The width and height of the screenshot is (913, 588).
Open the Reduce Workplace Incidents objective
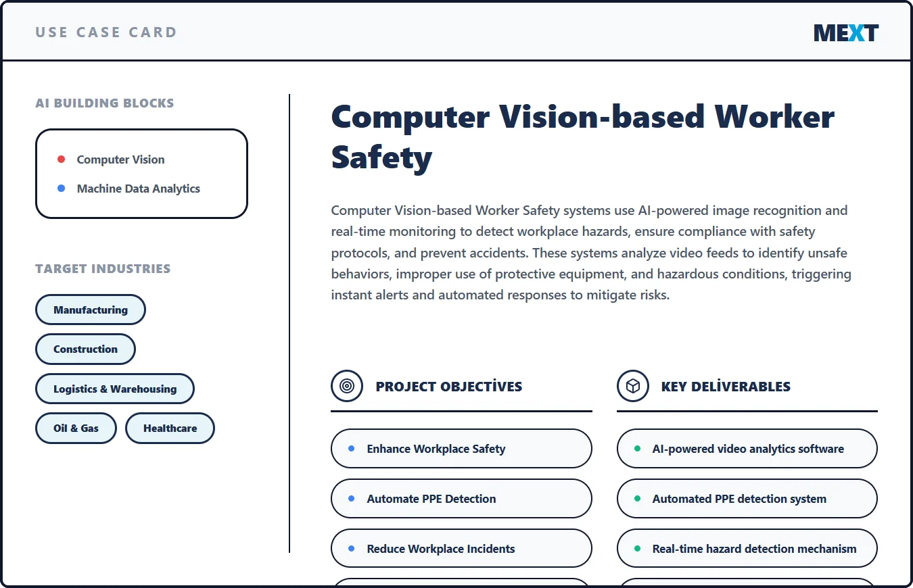461,549
